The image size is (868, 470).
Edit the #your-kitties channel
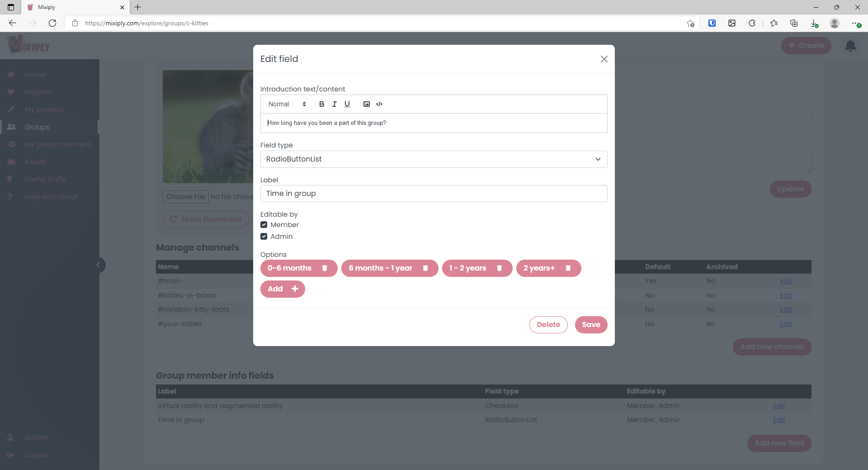(786, 324)
